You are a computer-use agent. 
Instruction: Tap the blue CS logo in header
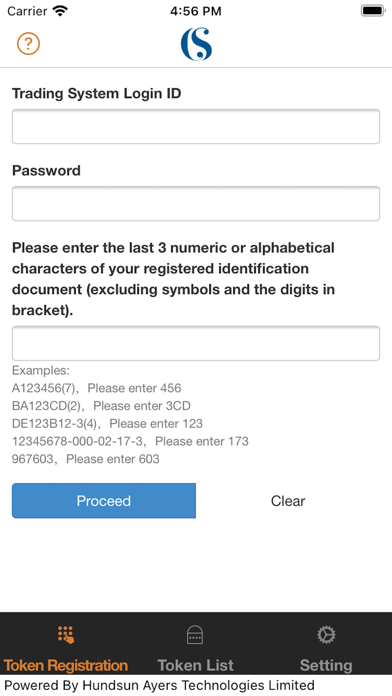(196, 44)
